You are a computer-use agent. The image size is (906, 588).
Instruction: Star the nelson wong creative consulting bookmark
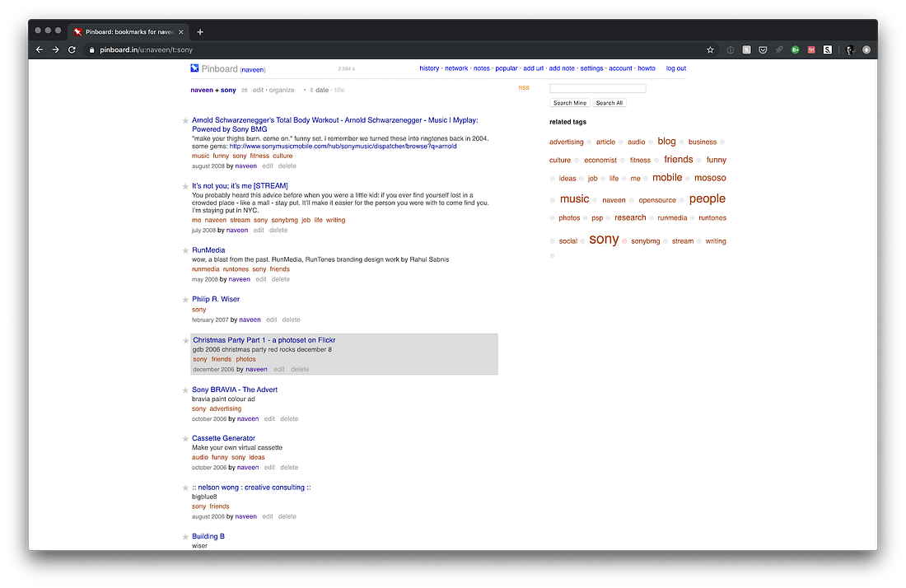(185, 488)
